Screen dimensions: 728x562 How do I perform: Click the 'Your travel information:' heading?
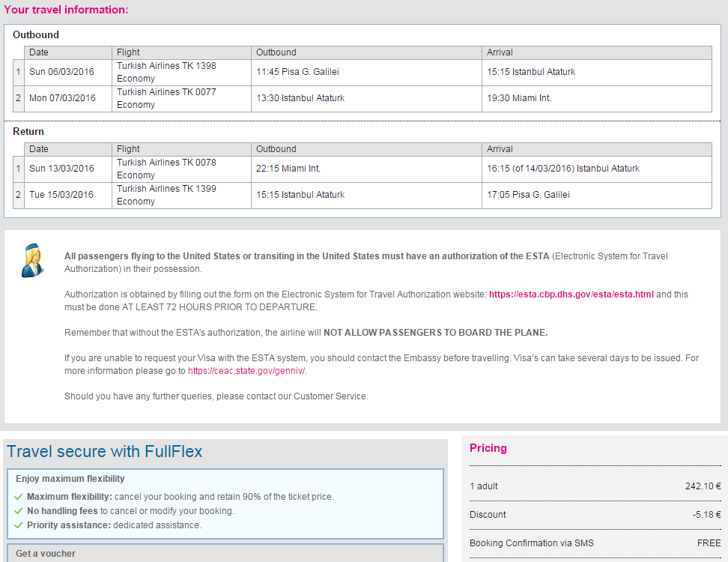pyautogui.click(x=66, y=10)
